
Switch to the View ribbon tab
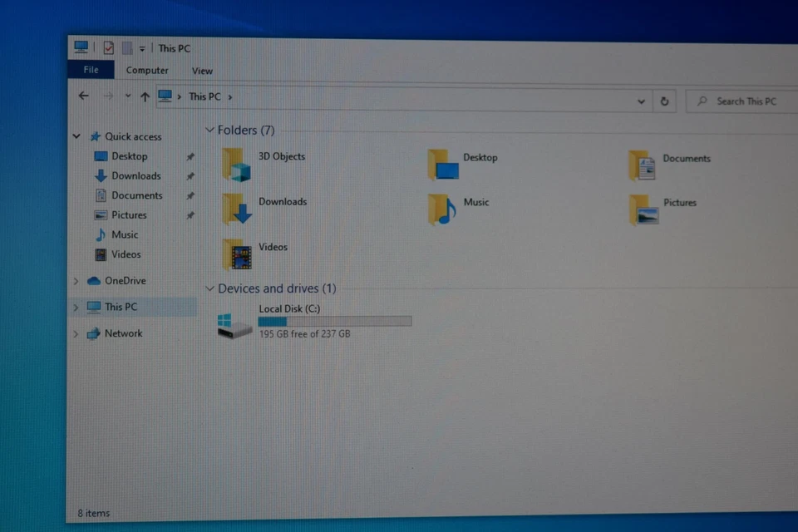(x=202, y=71)
